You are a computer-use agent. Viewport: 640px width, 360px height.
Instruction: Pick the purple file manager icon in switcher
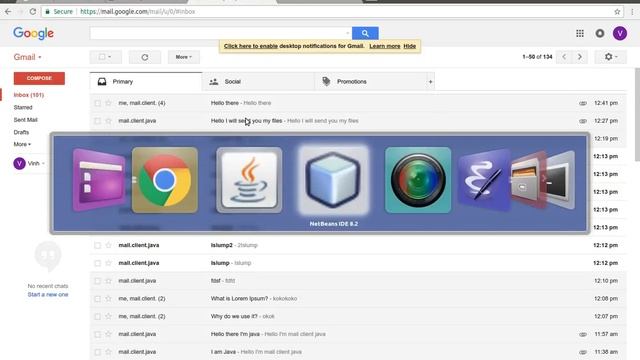[x=99, y=180]
